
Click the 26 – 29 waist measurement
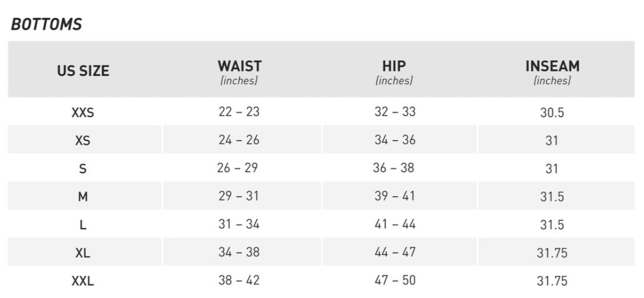click(x=238, y=167)
